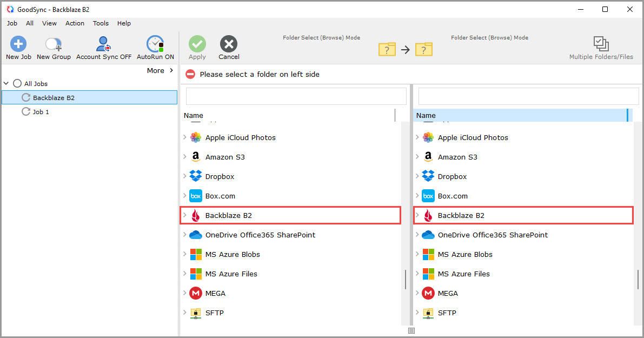Click MS Azure Blobs icon in left pane
Viewport: 644px width, 338px height.
(196, 254)
